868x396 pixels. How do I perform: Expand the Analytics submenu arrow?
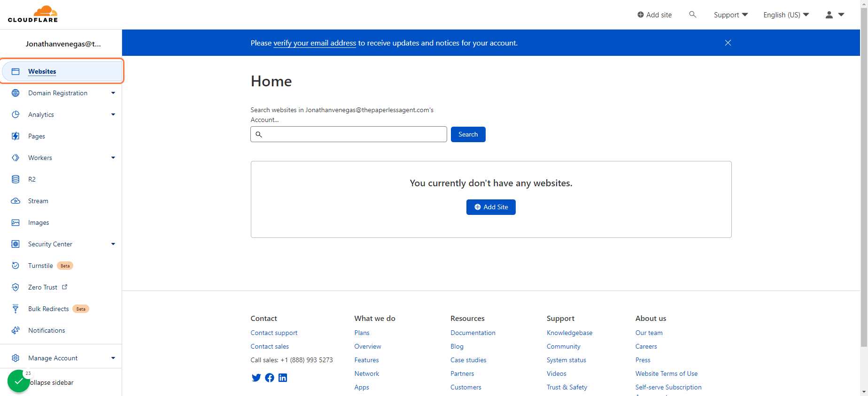(113, 114)
